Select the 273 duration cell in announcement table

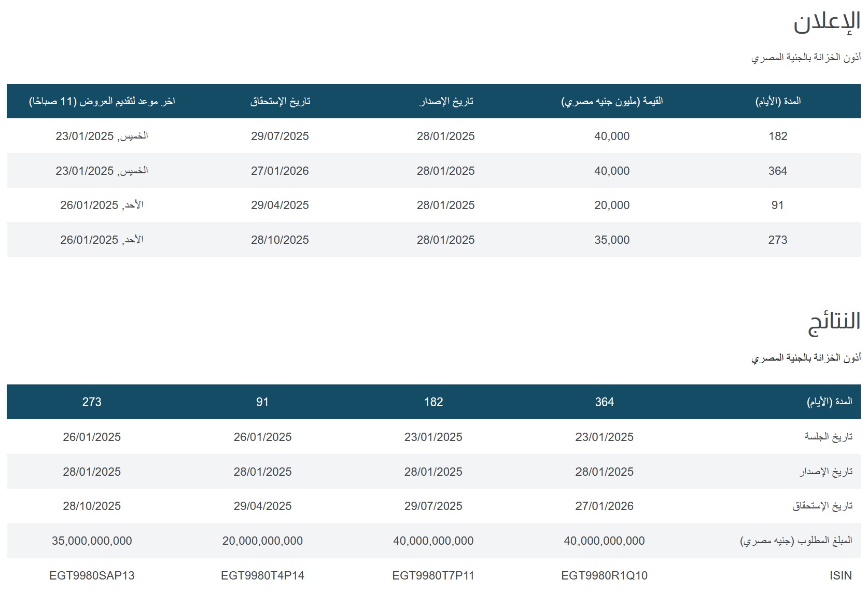coord(778,240)
